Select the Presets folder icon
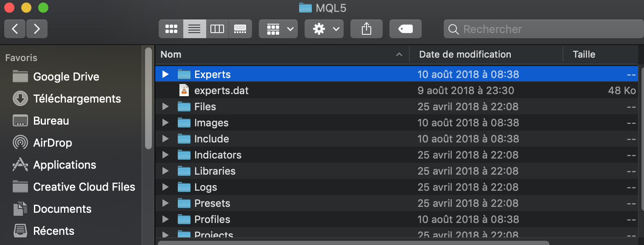644x245 pixels. [x=184, y=203]
